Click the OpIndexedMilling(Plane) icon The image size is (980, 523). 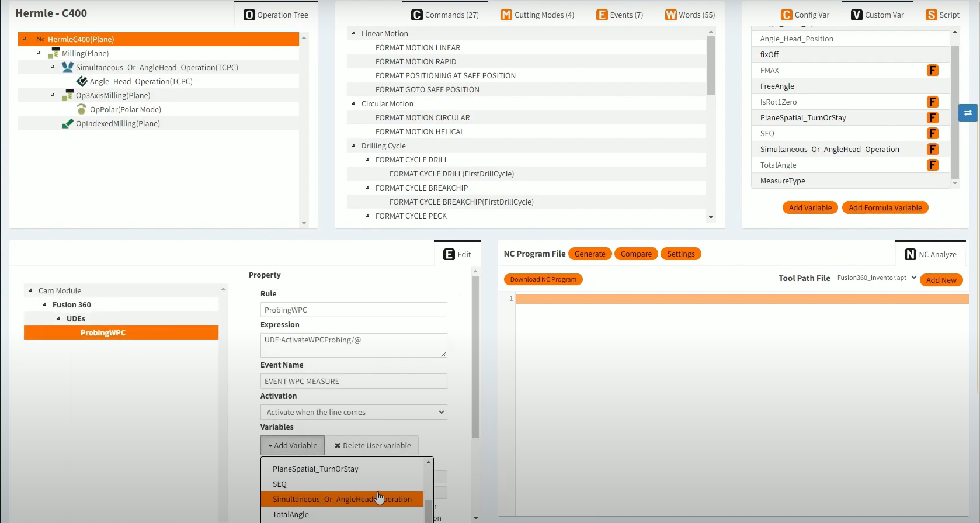click(68, 123)
